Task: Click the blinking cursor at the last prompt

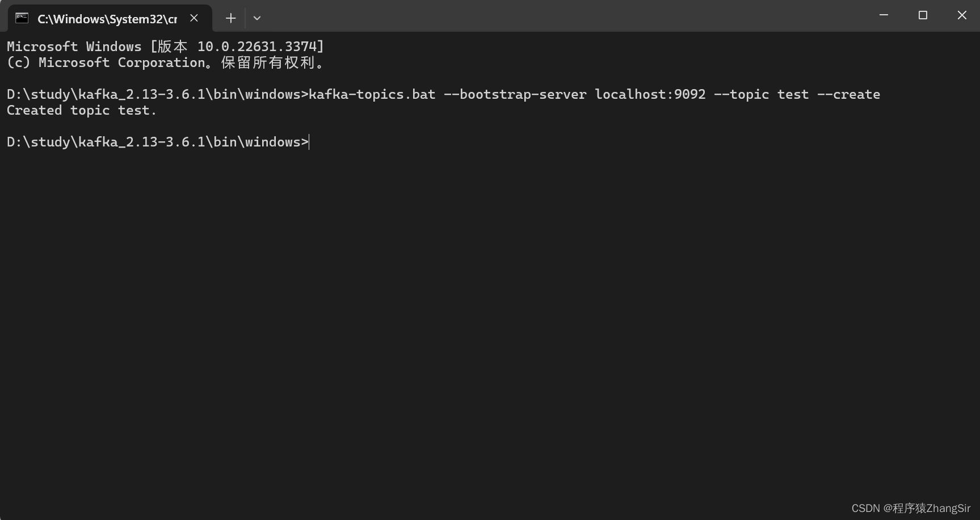Action: 310,142
